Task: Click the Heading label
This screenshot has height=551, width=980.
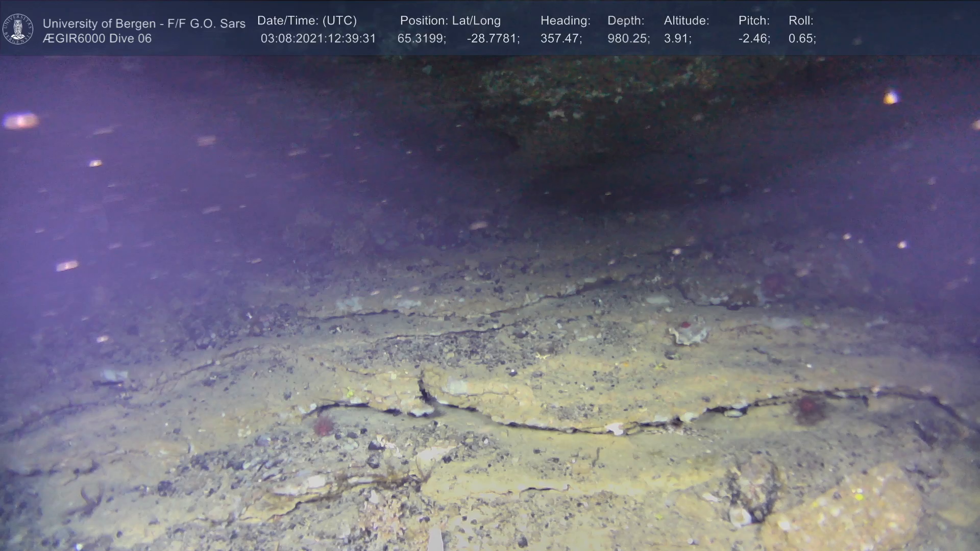Action: tap(565, 21)
